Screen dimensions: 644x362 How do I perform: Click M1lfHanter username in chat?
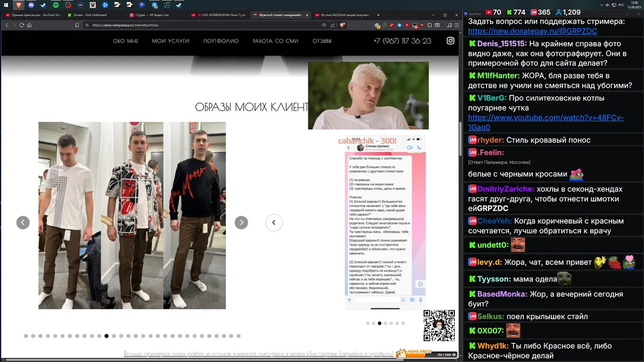(x=498, y=75)
